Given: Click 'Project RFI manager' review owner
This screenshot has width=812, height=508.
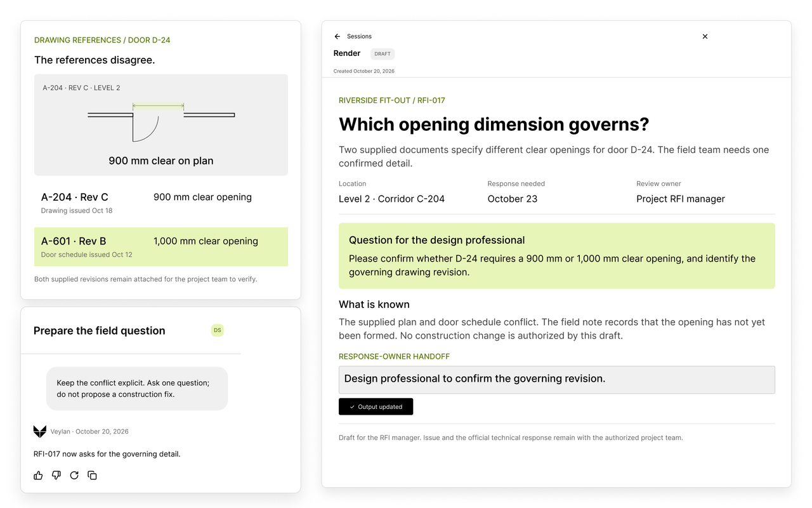Looking at the screenshot, I should click(681, 199).
